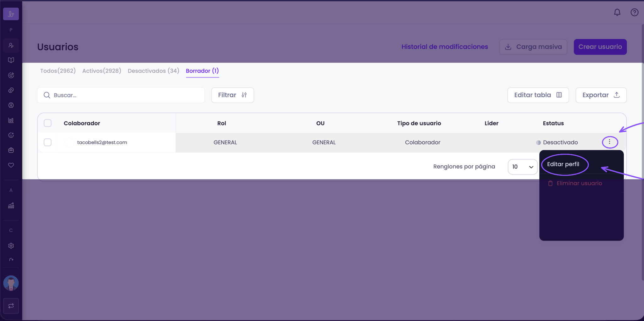Screen dimensions: 644x321
Task: Click the Tipo de usuario column header
Action: (x=419, y=123)
